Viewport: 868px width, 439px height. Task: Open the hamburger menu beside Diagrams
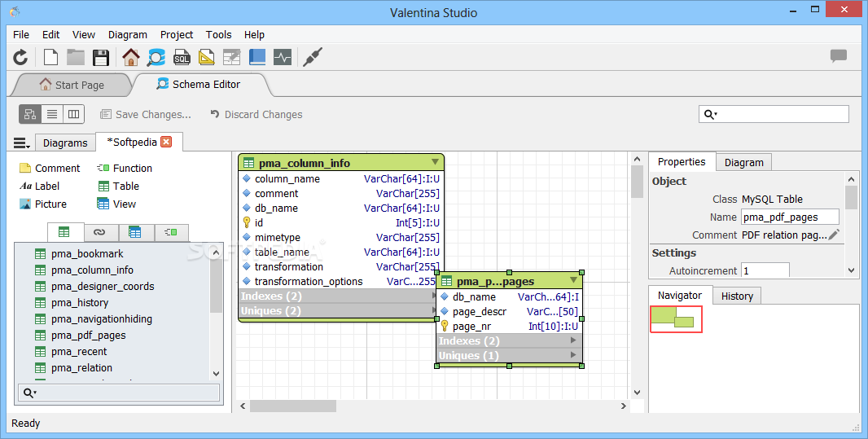coord(22,143)
